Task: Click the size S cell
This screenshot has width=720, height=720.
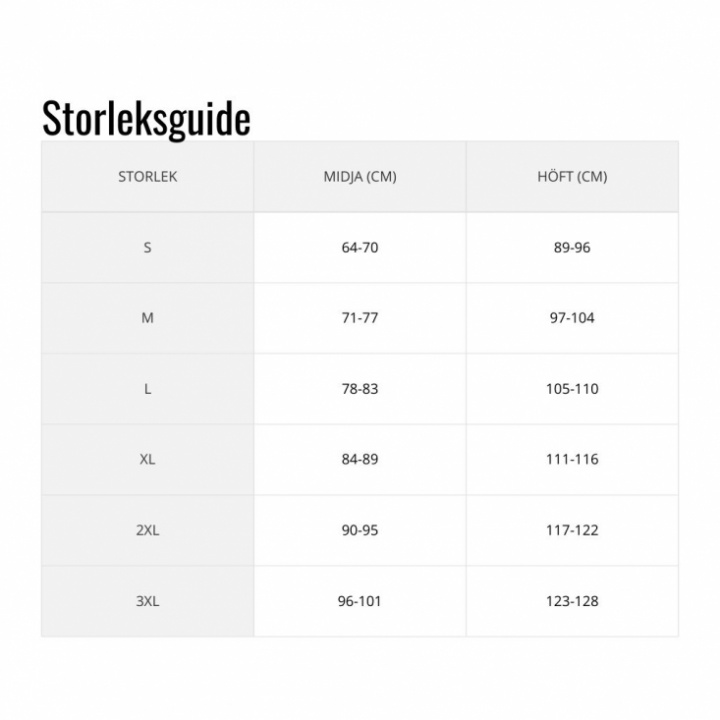Action: click(147, 247)
